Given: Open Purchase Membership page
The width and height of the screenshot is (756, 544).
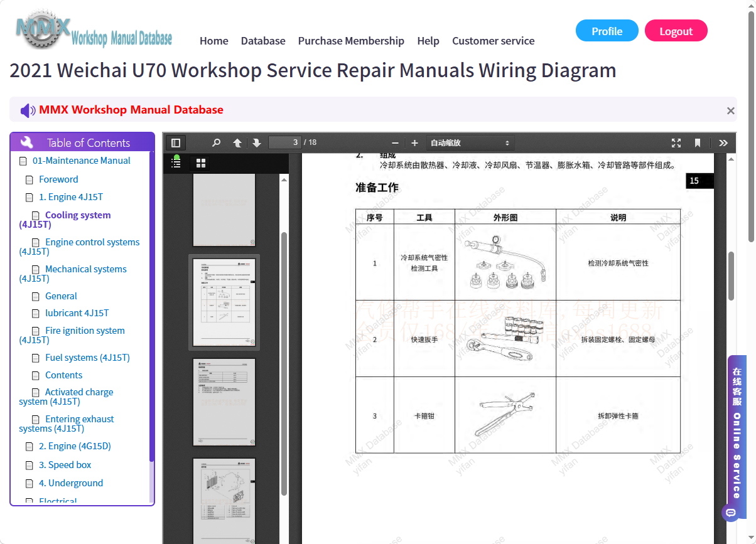Looking at the screenshot, I should (x=351, y=41).
